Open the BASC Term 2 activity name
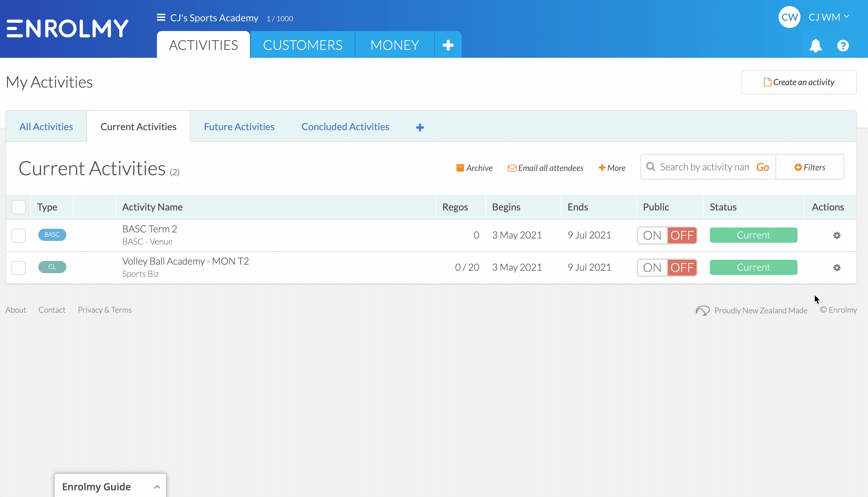Viewport: 868px width, 497px height. (150, 229)
